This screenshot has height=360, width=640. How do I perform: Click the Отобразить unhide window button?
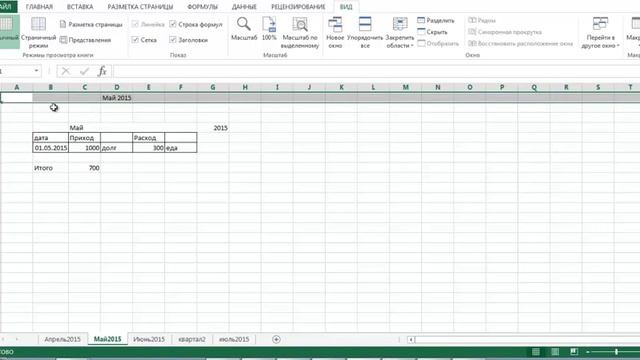point(438,43)
